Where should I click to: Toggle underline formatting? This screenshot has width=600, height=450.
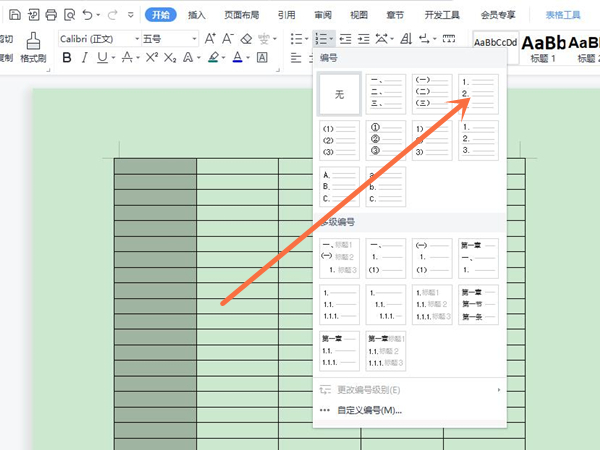click(x=102, y=58)
